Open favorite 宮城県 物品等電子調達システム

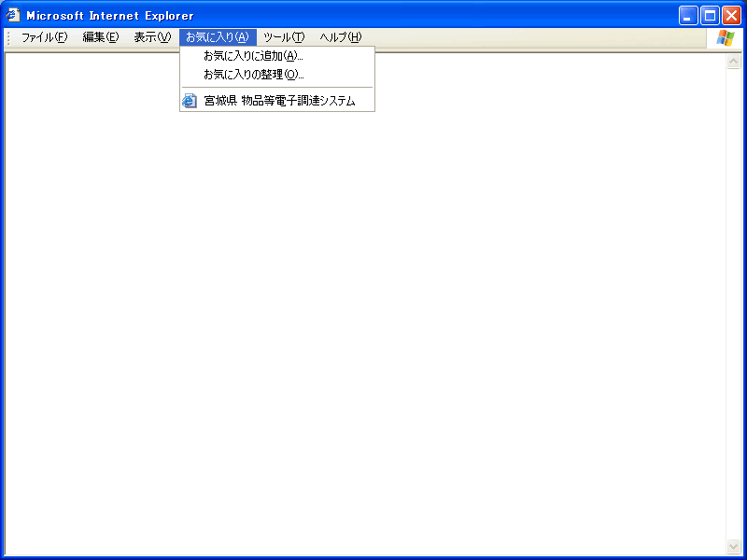click(x=277, y=101)
